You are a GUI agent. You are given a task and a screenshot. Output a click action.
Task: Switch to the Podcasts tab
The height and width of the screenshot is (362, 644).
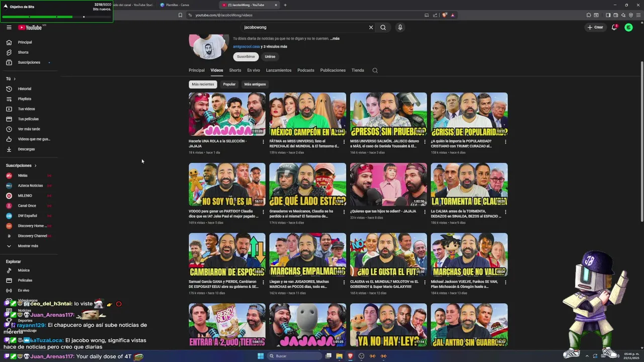coord(306,70)
